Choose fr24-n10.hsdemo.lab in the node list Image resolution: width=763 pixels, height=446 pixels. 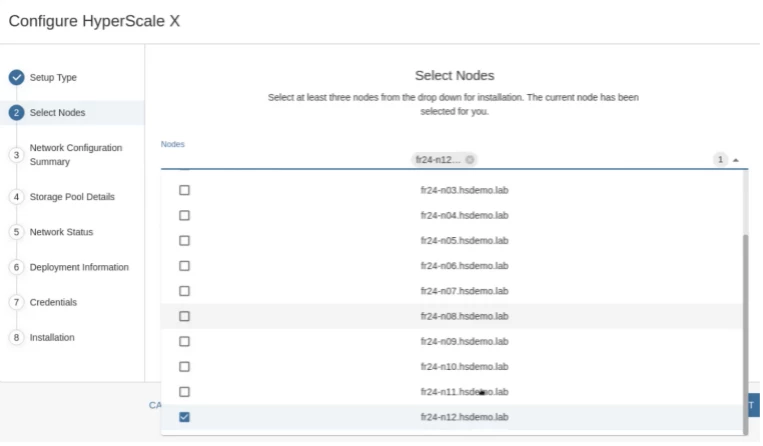(x=465, y=366)
